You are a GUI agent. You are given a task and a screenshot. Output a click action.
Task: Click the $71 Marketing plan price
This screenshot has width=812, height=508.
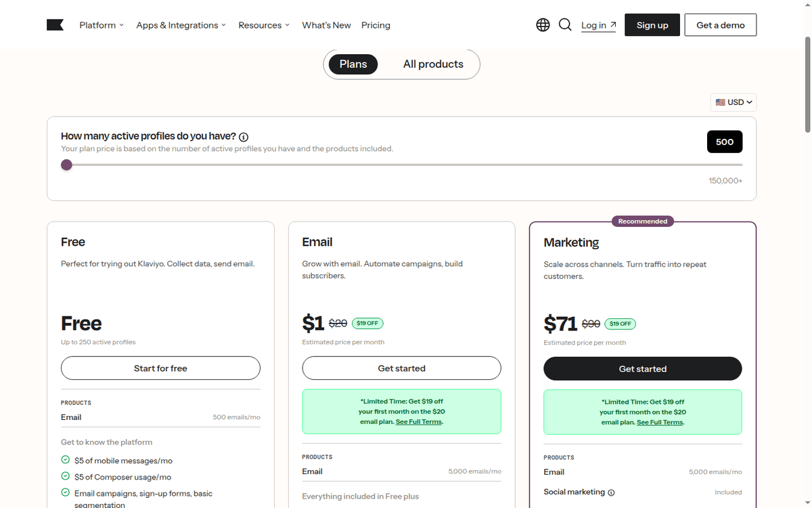pos(560,324)
